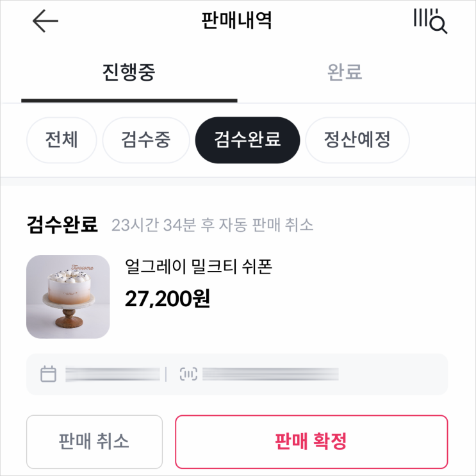Click the 판매내역 page title
This screenshot has width=476, height=476.
236,21
